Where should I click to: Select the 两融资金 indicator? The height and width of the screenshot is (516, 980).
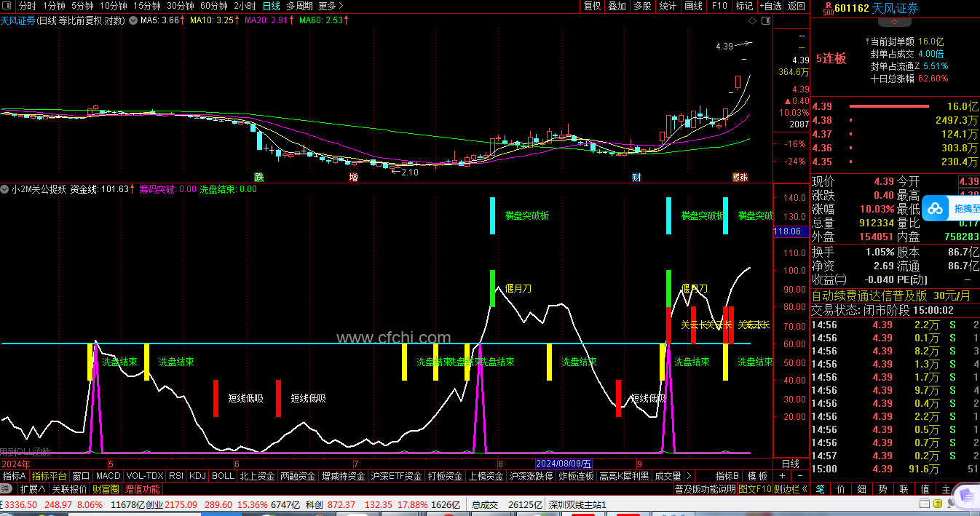coord(299,476)
